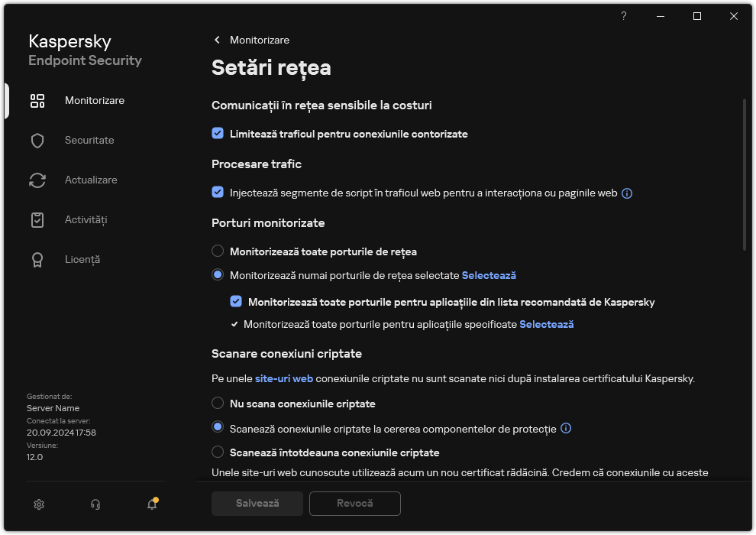Uncheck monitoring ports for Kaspersky recommended apps
Screen dimensions: 756x535
point(236,302)
